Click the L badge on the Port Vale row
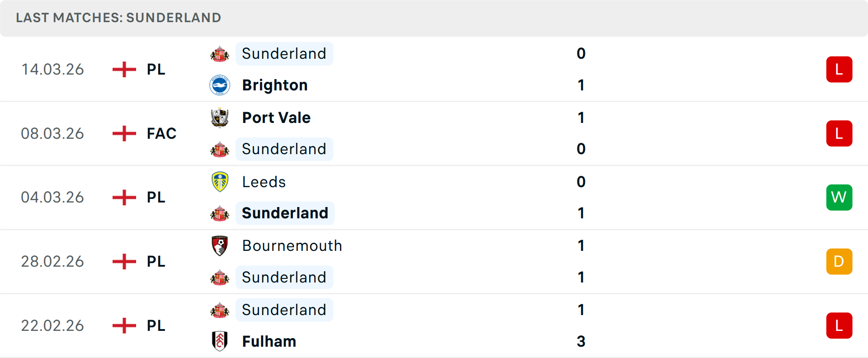This screenshot has height=358, width=868. point(839,133)
